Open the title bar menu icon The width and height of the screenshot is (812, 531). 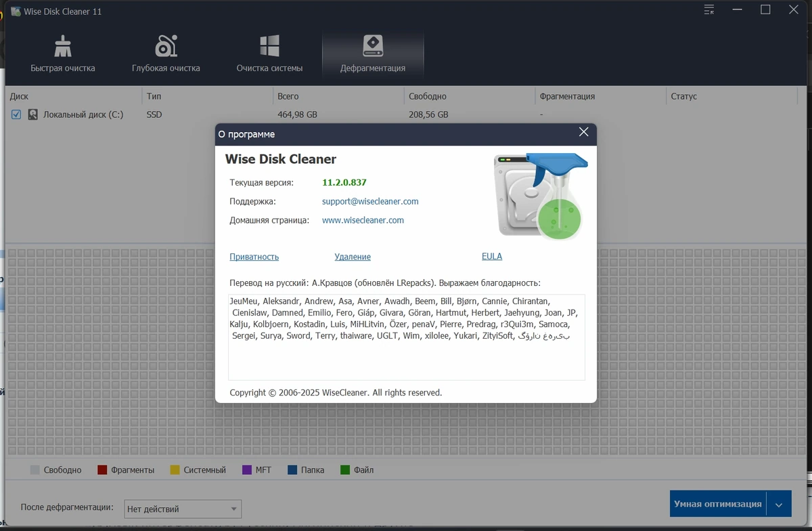pos(709,9)
